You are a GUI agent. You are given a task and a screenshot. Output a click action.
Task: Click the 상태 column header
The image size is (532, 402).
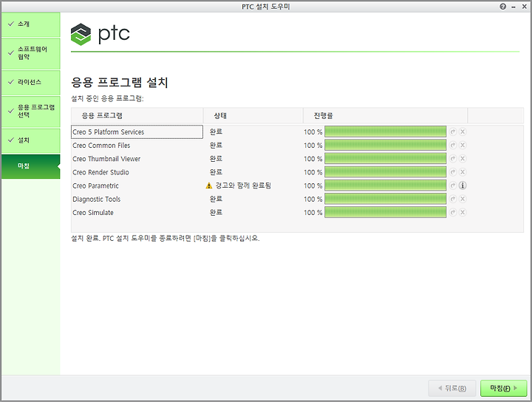pyautogui.click(x=253, y=116)
